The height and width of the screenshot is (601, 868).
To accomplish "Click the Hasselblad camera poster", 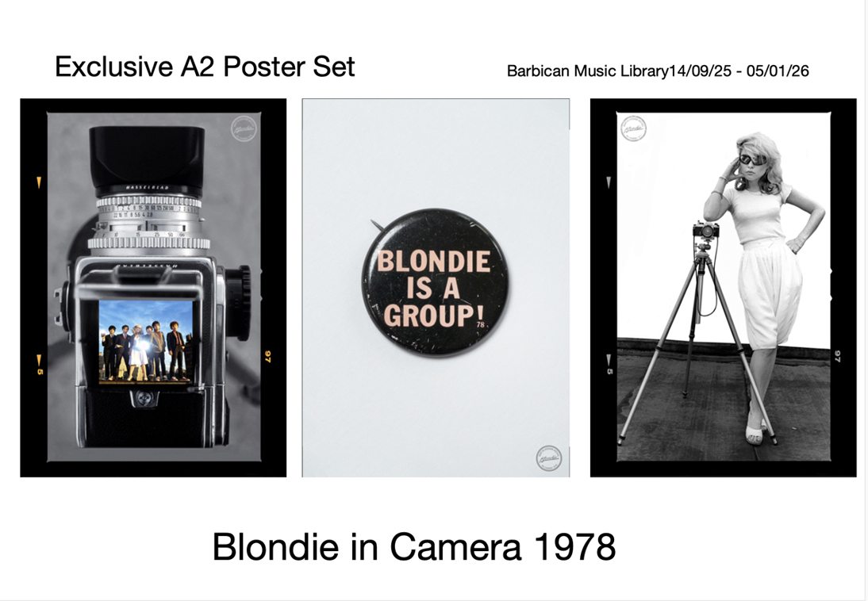I will pyautogui.click(x=153, y=288).
